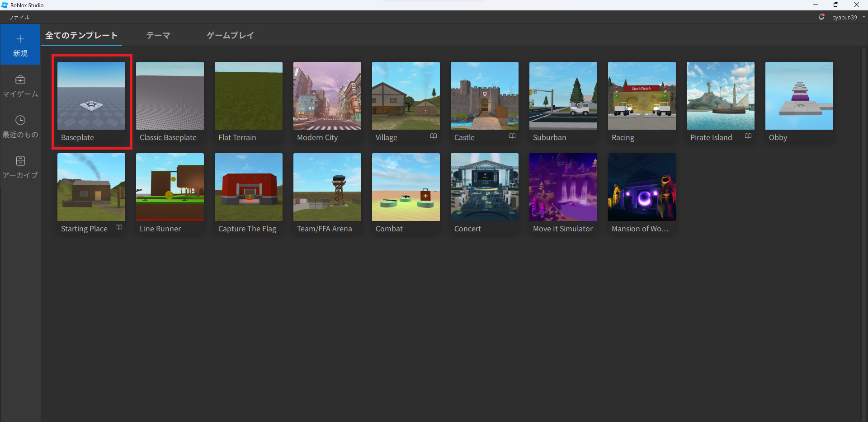Pick the Team/FFA Arena template thumbnail

click(x=327, y=187)
